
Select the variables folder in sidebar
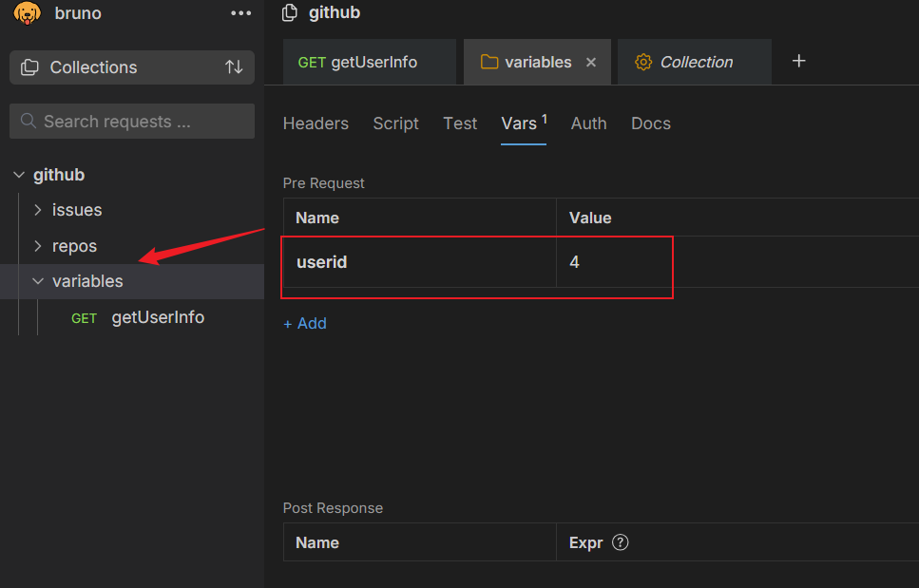[87, 281]
